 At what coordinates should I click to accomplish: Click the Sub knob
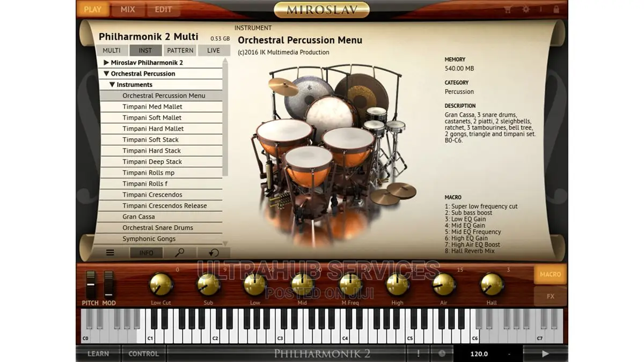[208, 284]
